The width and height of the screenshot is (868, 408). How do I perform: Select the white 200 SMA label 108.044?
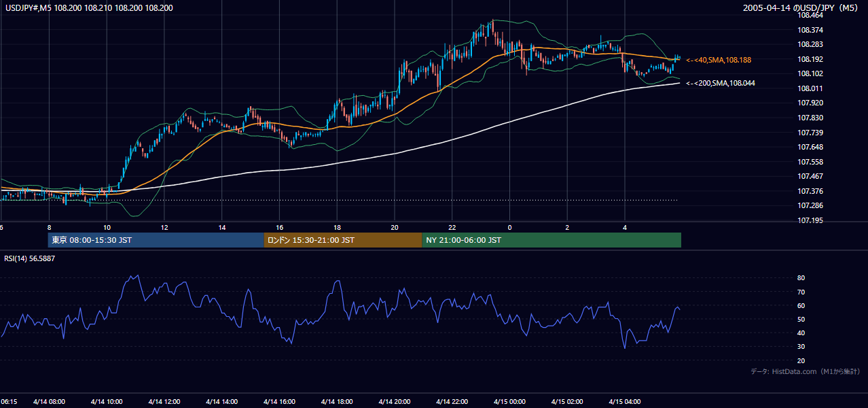(x=721, y=83)
